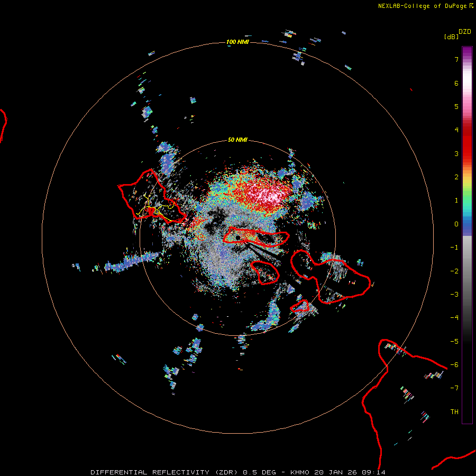Click the 7 value on the color scale
Image resolution: width=476 pixels, height=476 pixels.
coord(456,59)
